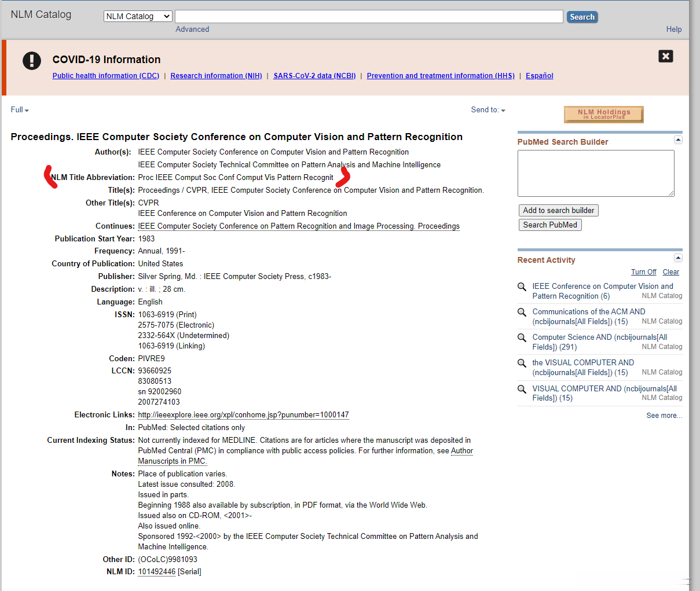Image resolution: width=700 pixels, height=591 pixels.
Task: Select the Other ID (OCoLC)9981093 text
Action: (167, 560)
